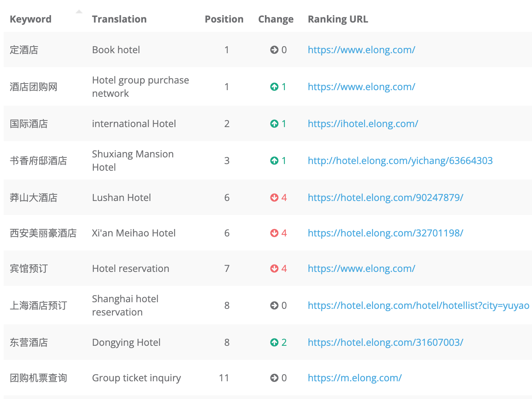Open the elong.com link for 酒店团购网

(x=361, y=87)
